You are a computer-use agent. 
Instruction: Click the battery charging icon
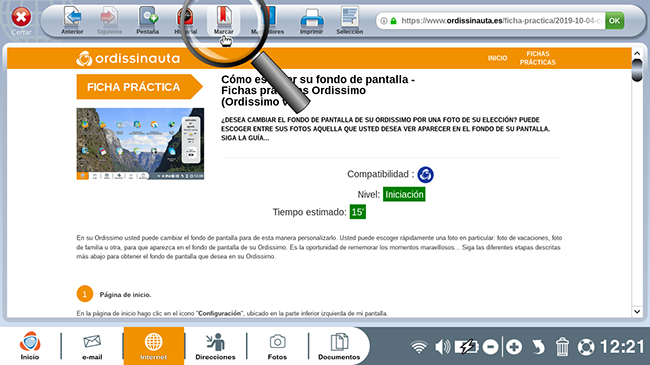tap(466, 347)
